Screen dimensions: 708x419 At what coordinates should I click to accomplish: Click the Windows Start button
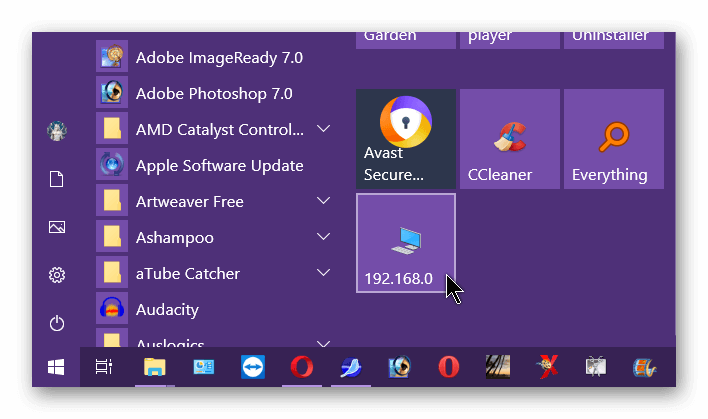coord(56,367)
